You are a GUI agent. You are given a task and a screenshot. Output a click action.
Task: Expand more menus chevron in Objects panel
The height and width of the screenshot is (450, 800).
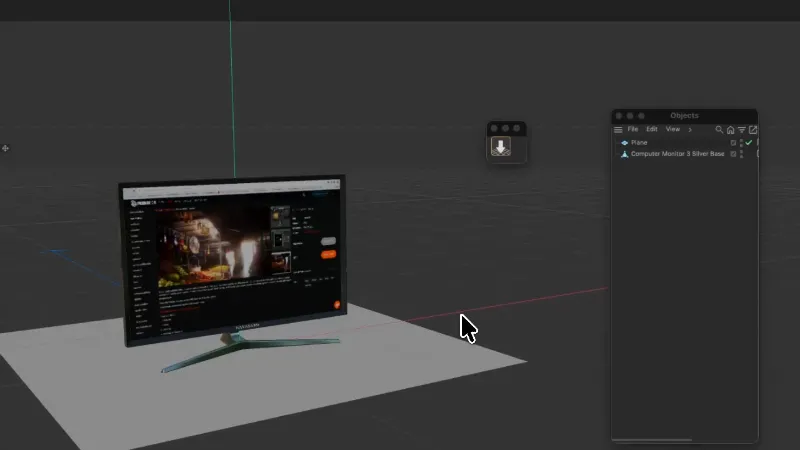690,130
